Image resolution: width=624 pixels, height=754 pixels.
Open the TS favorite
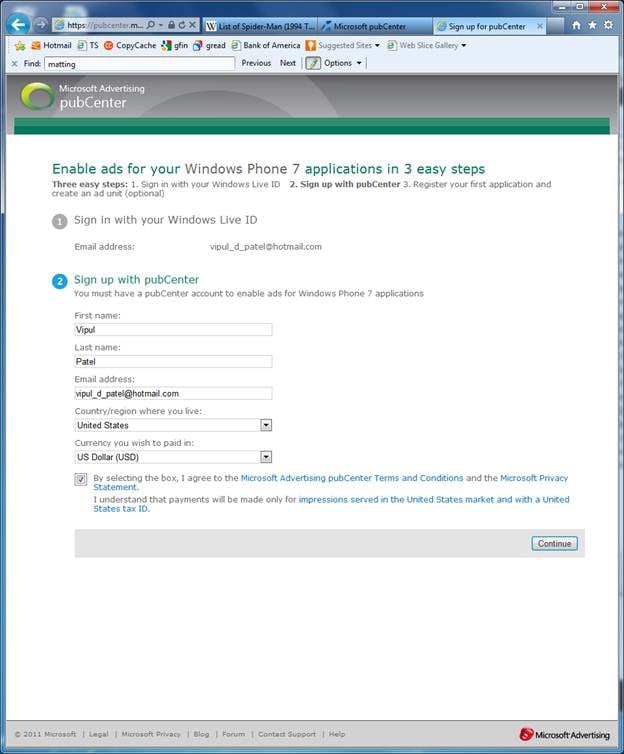coord(87,45)
